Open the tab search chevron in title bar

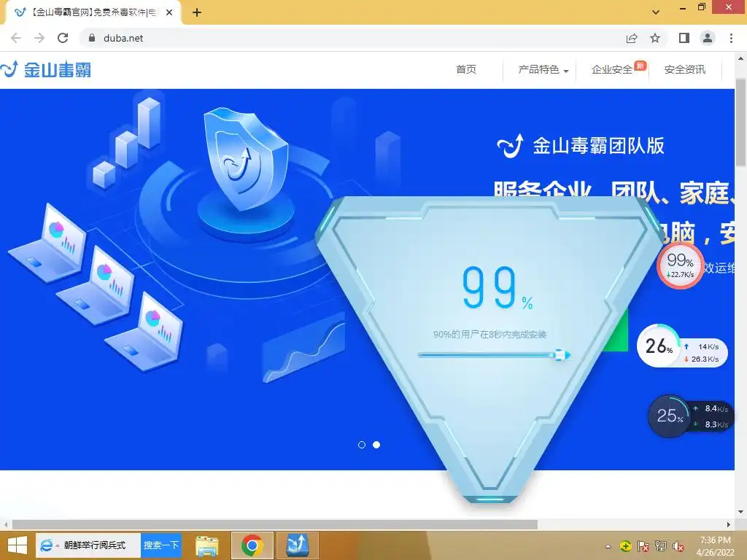click(656, 12)
